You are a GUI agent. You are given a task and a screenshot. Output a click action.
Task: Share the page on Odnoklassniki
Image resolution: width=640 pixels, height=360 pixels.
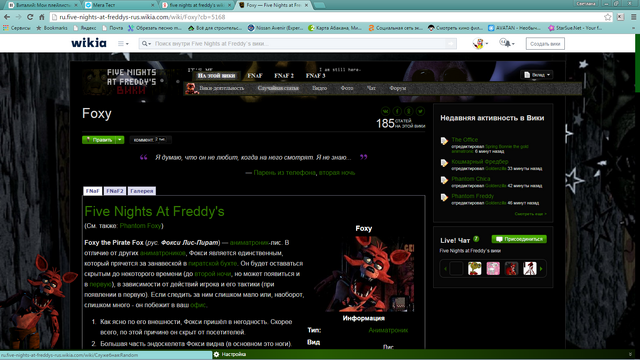(x=409, y=111)
